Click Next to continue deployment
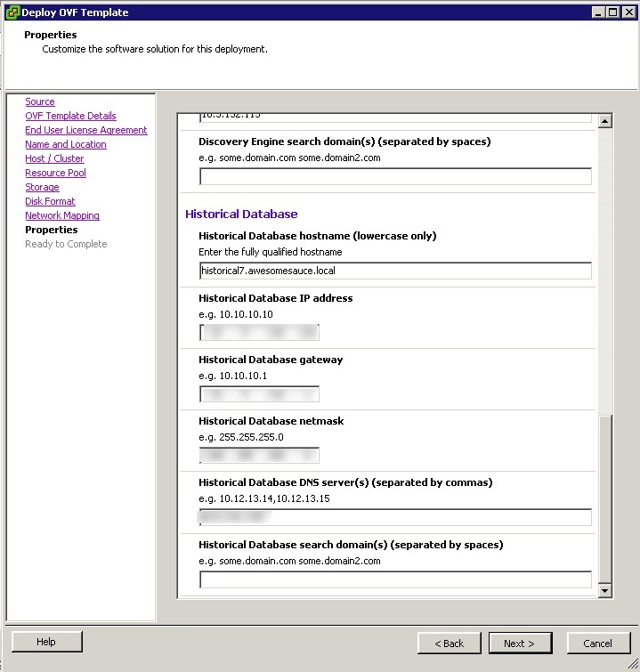This screenshot has height=672, width=640. coord(520,643)
